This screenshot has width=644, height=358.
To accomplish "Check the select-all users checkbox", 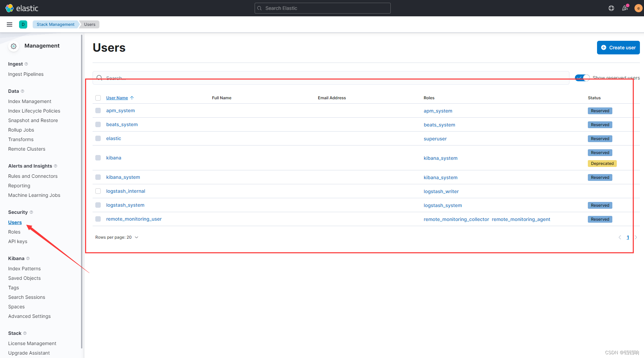I will (x=98, y=98).
